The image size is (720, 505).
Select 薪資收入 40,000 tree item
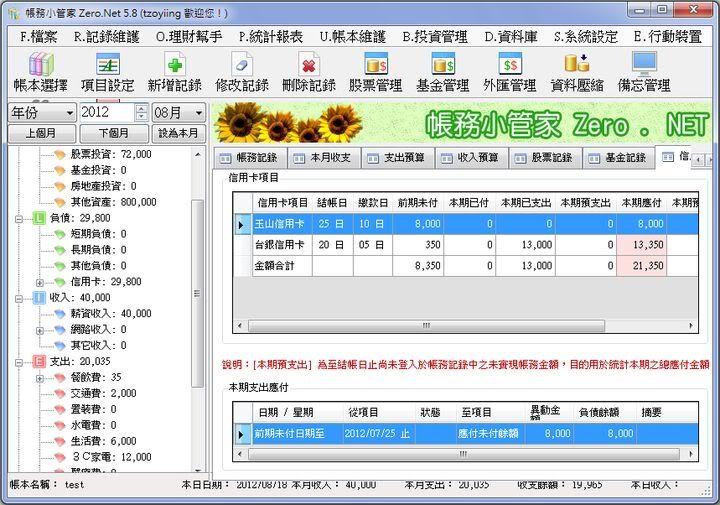(x=111, y=314)
